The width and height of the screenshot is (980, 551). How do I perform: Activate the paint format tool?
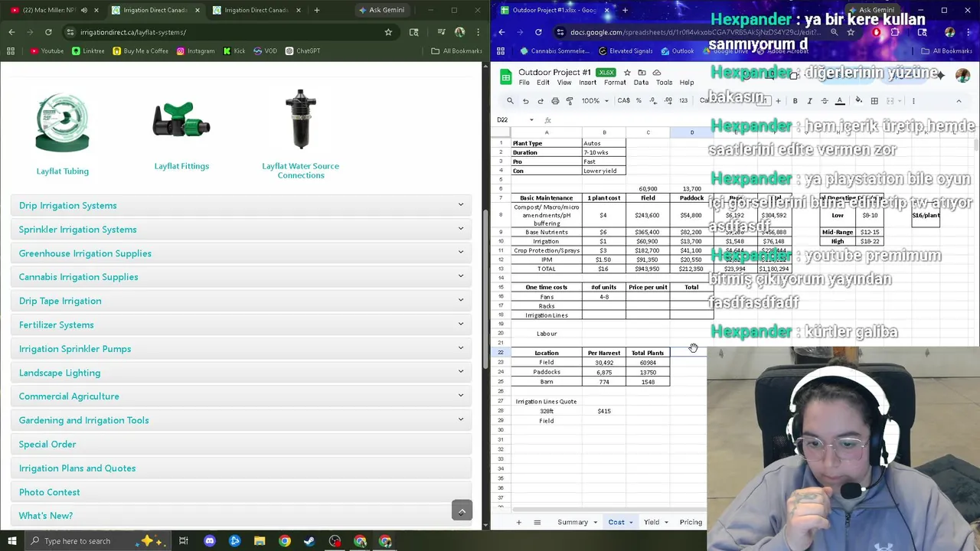(x=570, y=101)
